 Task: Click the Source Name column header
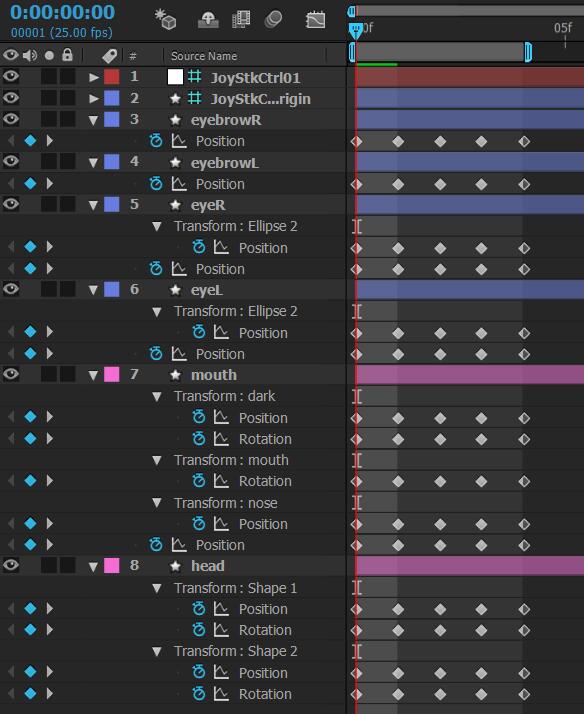pos(204,56)
